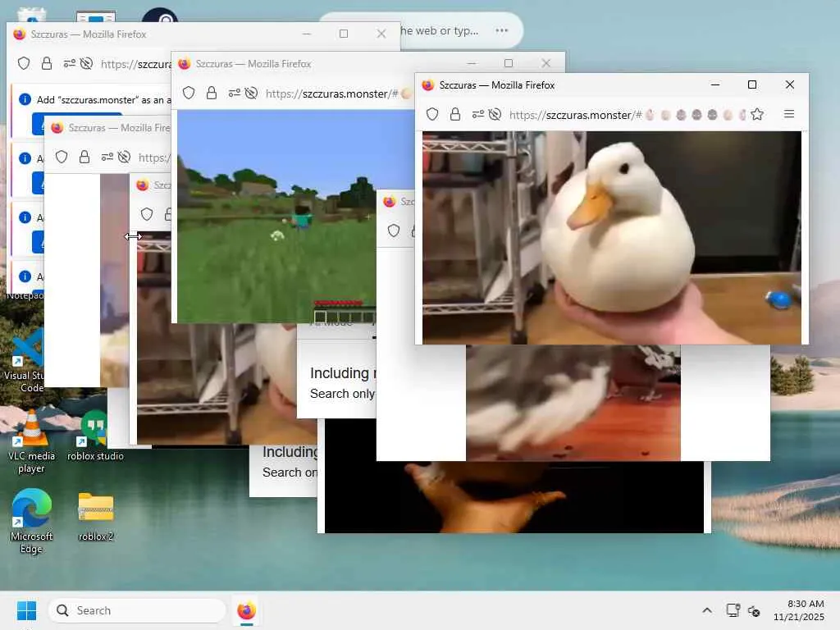Open shield icon in Minecraft-video Firefox window
Viewport: 840px width, 630px height.
click(189, 93)
